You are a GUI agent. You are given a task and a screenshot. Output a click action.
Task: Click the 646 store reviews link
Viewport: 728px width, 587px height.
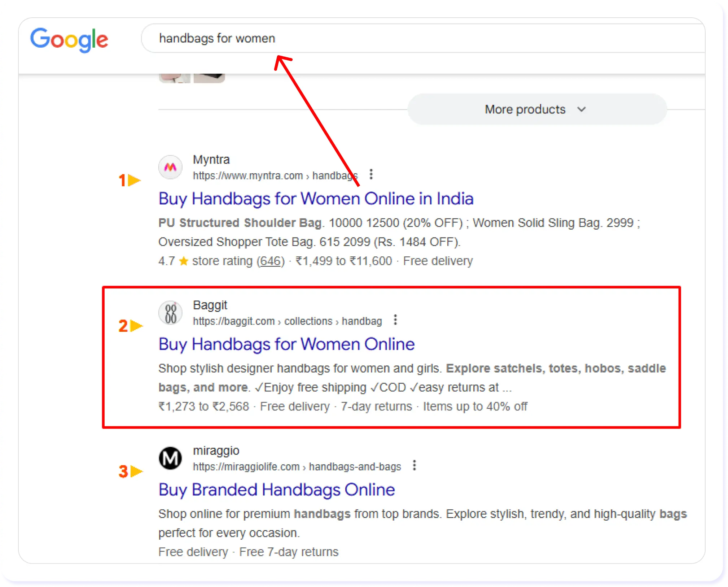point(270,261)
